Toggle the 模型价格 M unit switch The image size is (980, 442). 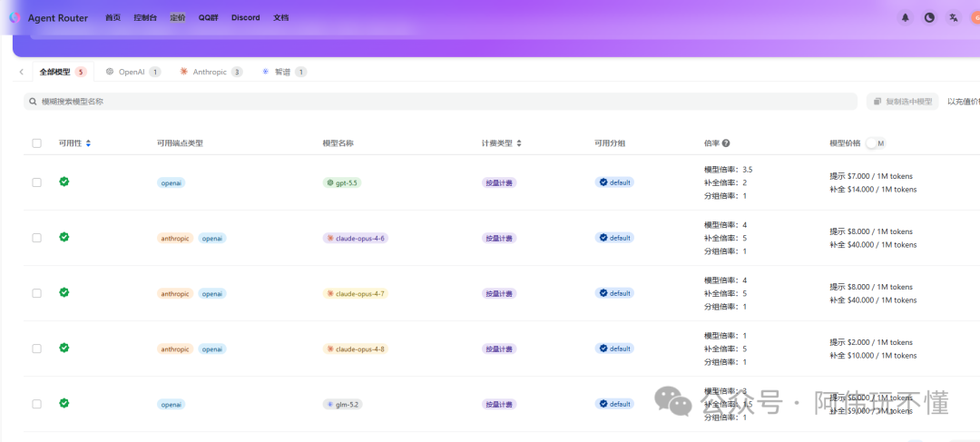pos(875,143)
